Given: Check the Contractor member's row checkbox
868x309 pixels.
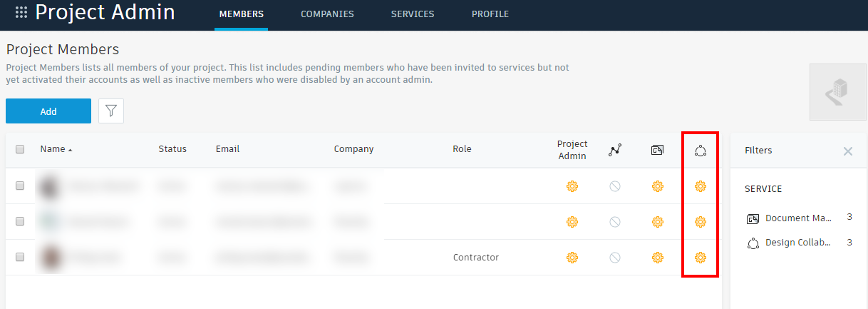Looking at the screenshot, I should 20,257.
